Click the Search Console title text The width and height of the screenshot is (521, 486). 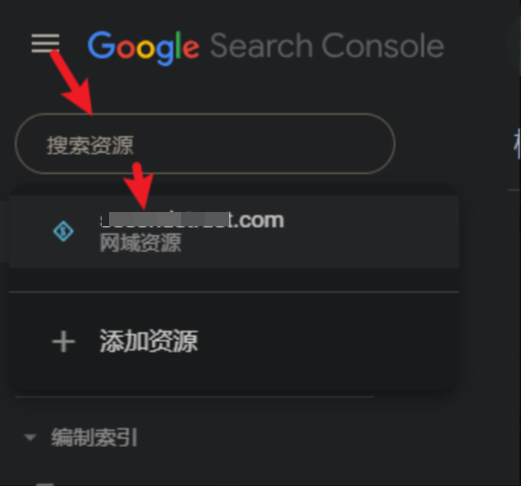[327, 46]
